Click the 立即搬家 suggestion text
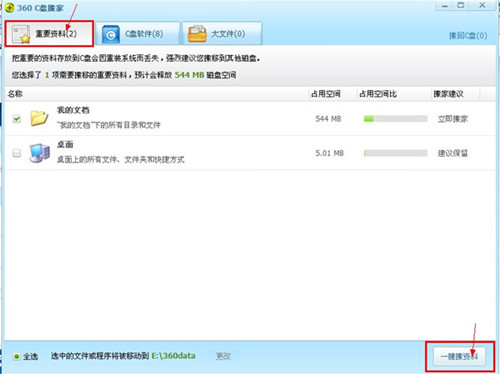This screenshot has width=500, height=374. [x=453, y=119]
